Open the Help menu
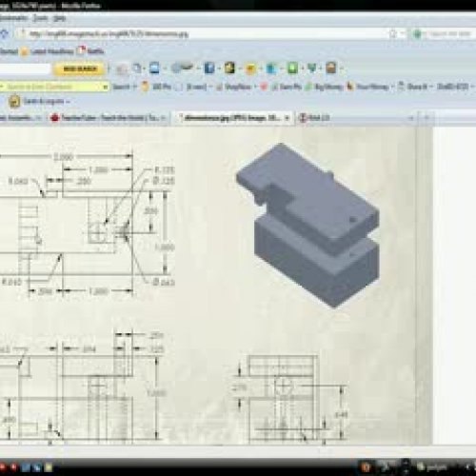The height and width of the screenshot is (476, 476). [x=59, y=18]
